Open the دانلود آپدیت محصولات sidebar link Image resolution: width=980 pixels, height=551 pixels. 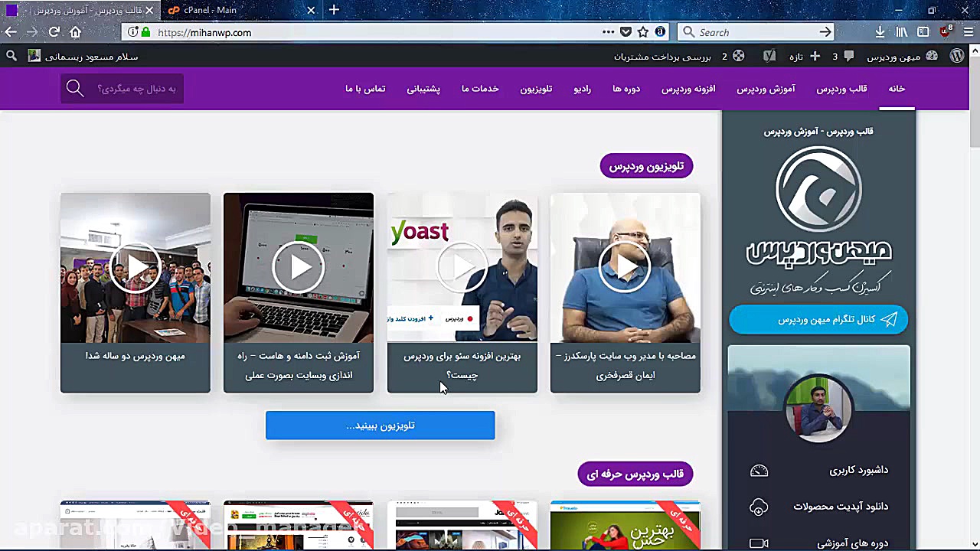[841, 507]
